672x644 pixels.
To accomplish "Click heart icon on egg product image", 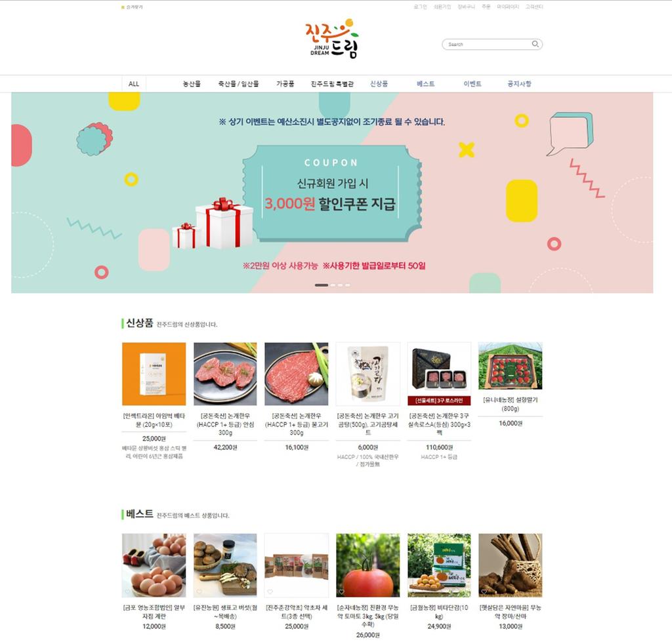I will click(128, 592).
